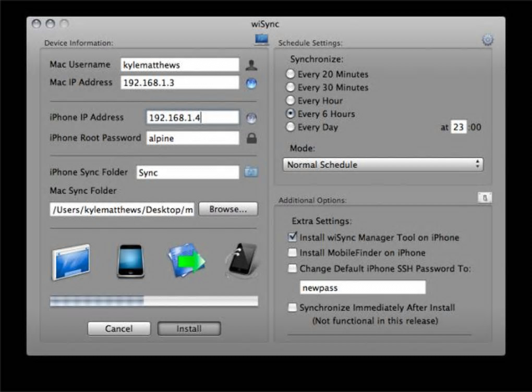The height and width of the screenshot is (392, 532).
Task: Click the Mac Sync Folder path field
Action: 122,210
